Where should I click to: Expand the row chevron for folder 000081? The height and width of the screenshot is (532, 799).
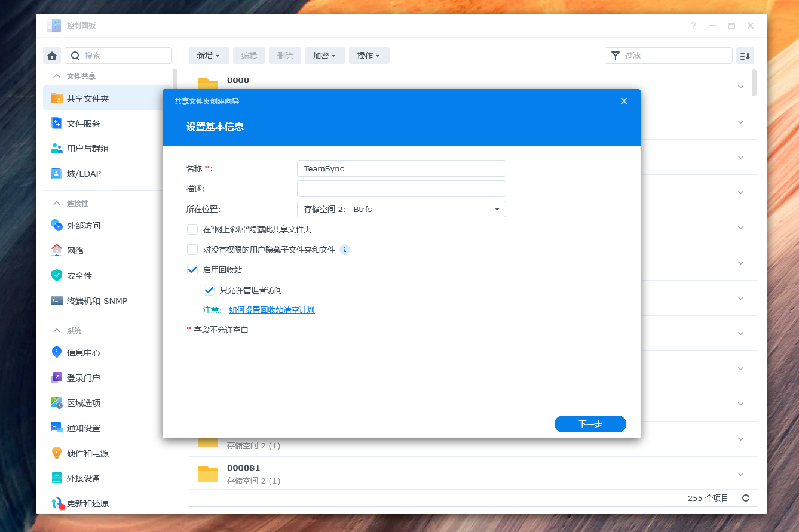(x=740, y=473)
